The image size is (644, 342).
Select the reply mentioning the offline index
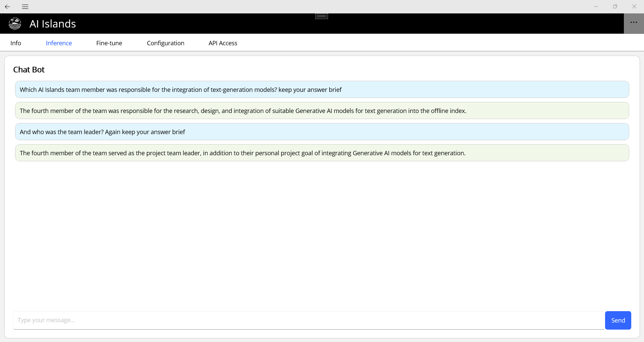coord(322,111)
